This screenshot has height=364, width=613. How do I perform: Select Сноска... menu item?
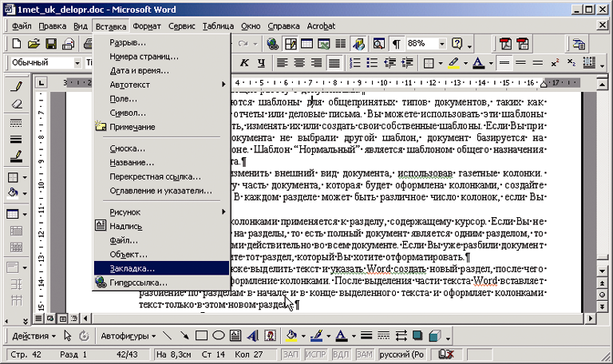point(161,148)
